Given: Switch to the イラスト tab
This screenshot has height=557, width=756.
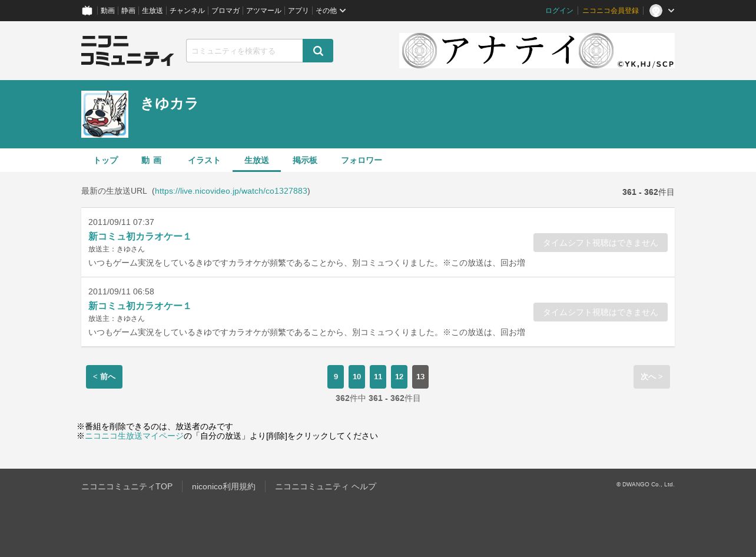Looking at the screenshot, I should point(204,160).
